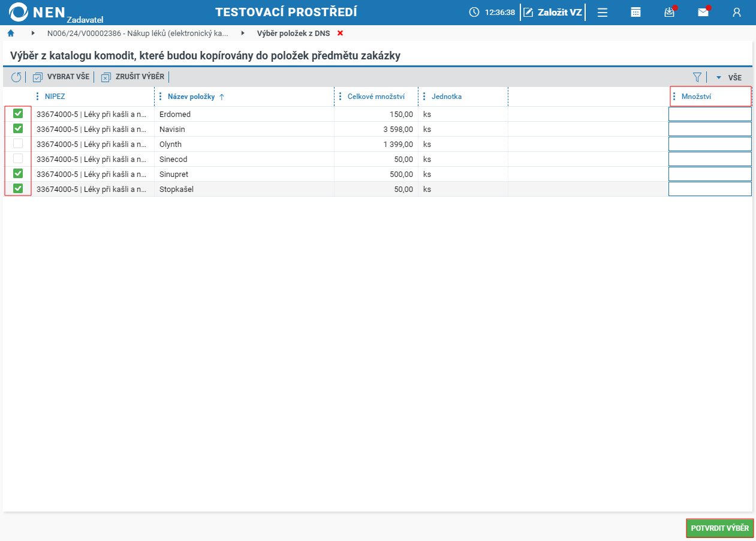Expand breadcrumb arrow before Výběr položek z DNS

pos(243,33)
